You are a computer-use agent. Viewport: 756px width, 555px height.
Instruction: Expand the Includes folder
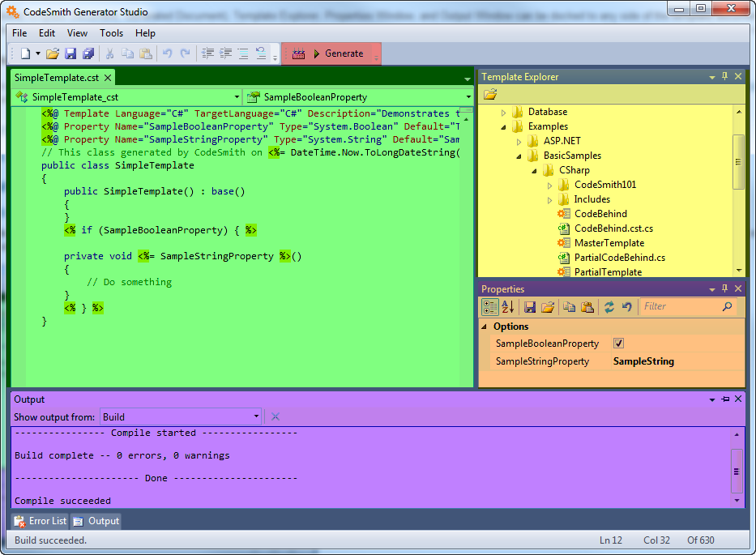click(x=549, y=199)
